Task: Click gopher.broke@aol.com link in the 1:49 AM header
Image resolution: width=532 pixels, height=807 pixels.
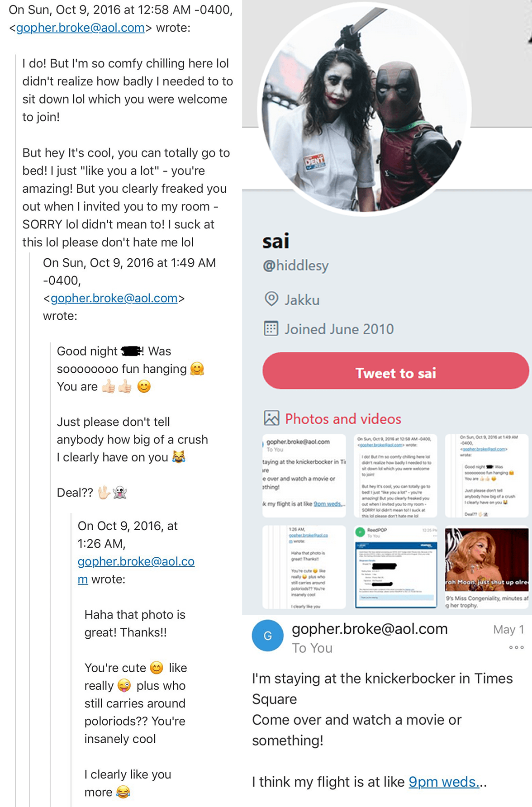Action: point(114,298)
